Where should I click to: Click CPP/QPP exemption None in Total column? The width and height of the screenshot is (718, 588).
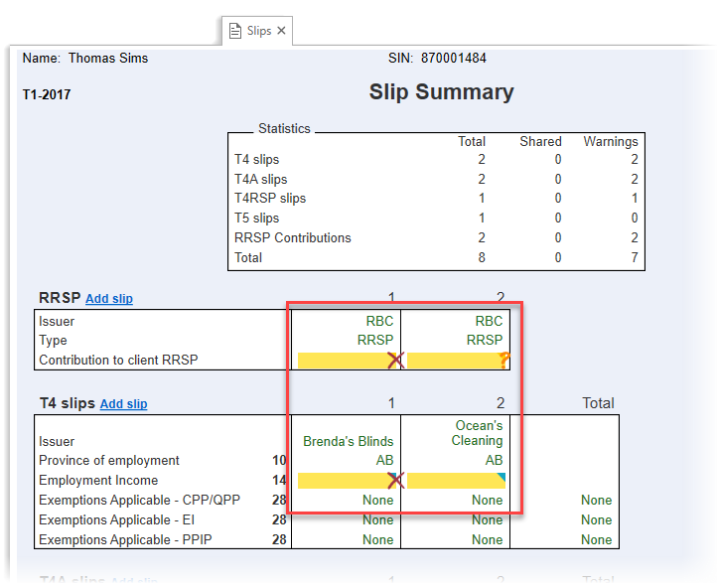pos(596,501)
